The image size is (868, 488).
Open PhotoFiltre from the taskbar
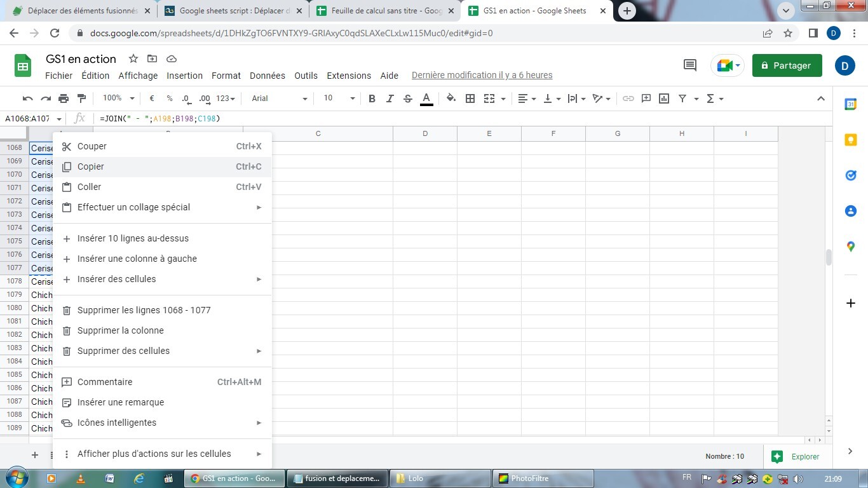pyautogui.click(x=543, y=478)
